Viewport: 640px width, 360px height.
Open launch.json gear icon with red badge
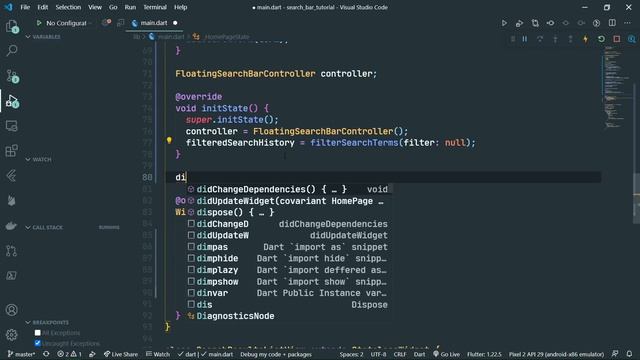pyautogui.click(x=106, y=23)
